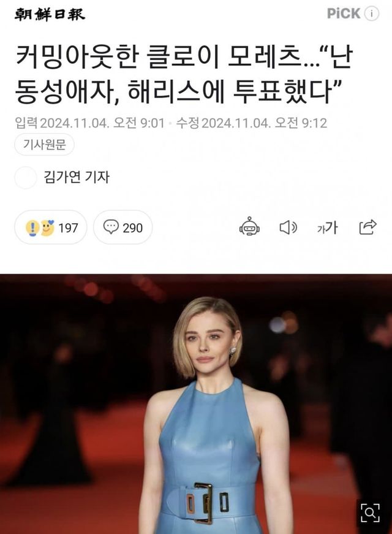Viewport: 392px width, 534px height.
Task: Tap the image zoom magnifier icon
Action: (x=371, y=512)
